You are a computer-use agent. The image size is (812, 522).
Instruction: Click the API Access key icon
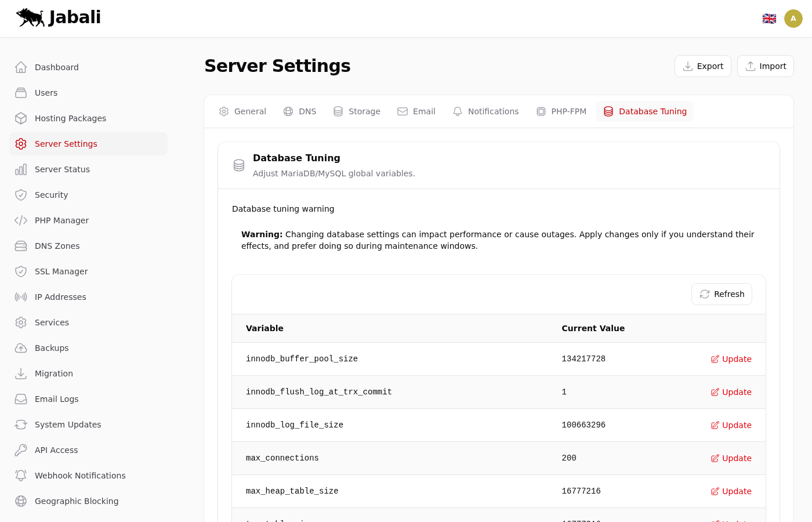21,450
